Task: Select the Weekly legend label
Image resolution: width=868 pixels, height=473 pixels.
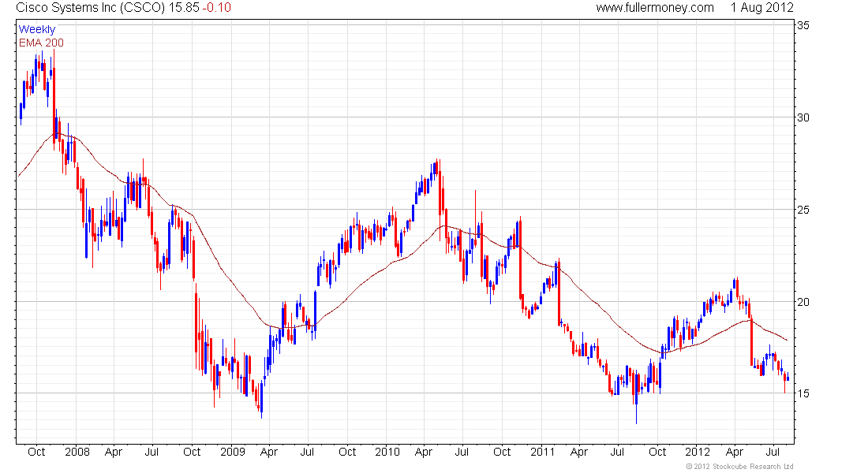Action: 37,29
